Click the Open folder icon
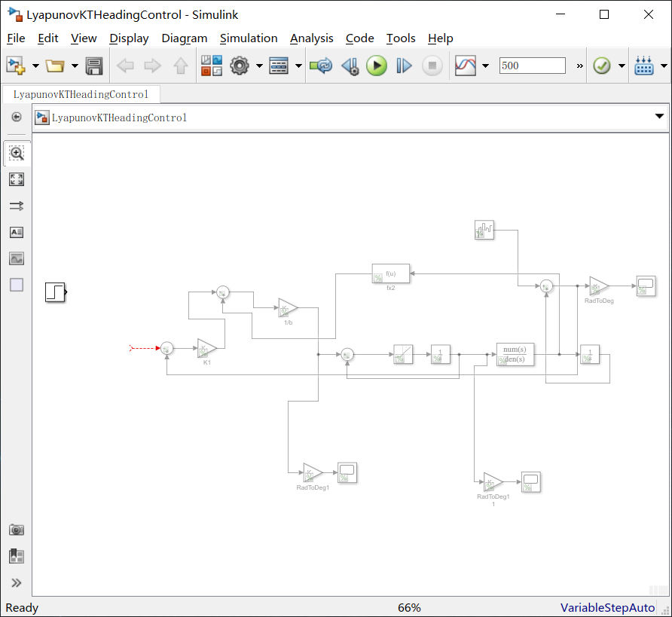The image size is (672, 617). point(55,66)
